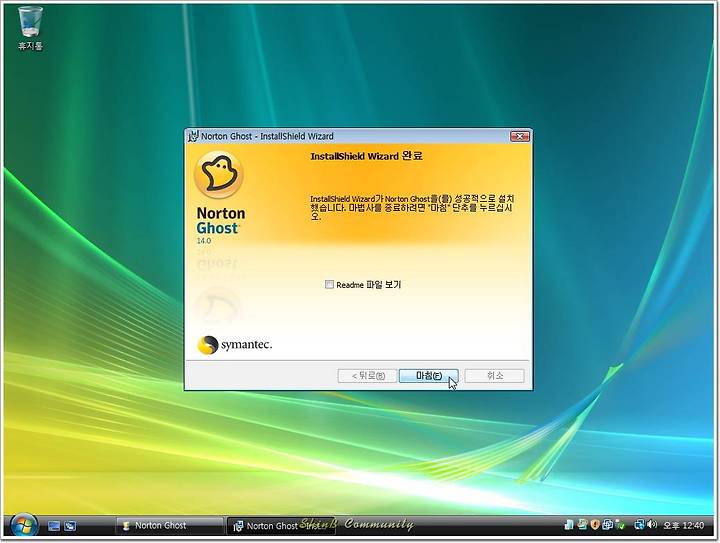This screenshot has width=720, height=543.
Task: Click tray icon left of the orange shield
Action: 582,524
